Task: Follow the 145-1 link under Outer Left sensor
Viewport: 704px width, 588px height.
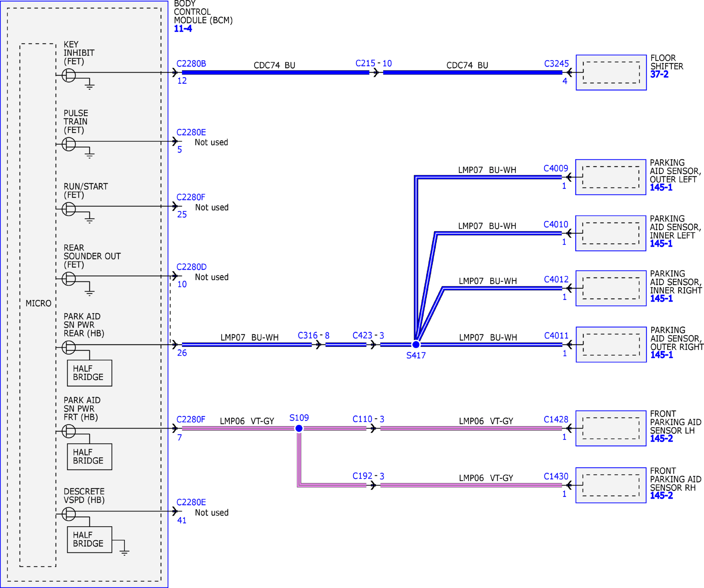Action: (x=661, y=187)
